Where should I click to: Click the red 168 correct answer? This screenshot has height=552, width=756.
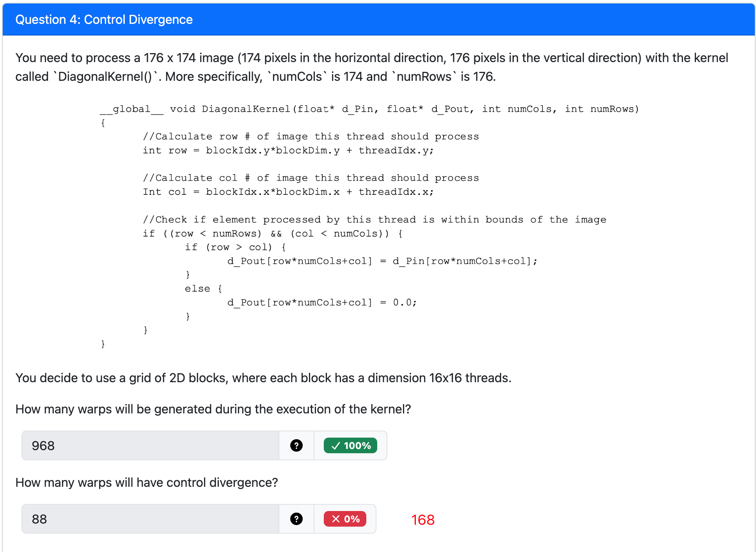pos(422,520)
